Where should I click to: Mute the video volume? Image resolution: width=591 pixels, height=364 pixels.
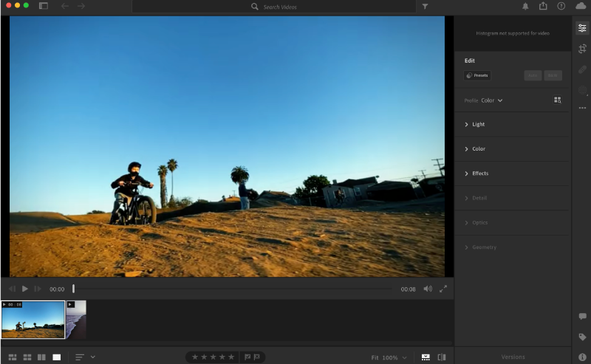428,289
